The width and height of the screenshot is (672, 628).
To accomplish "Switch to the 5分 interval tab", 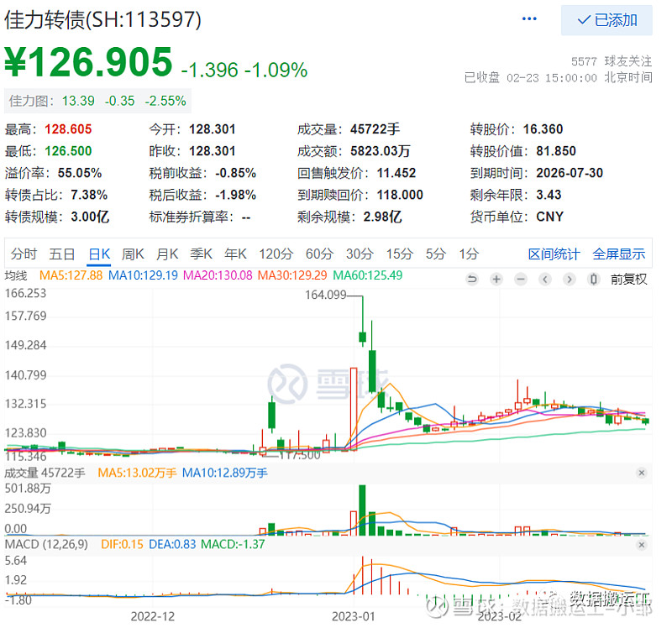I will coord(435,254).
